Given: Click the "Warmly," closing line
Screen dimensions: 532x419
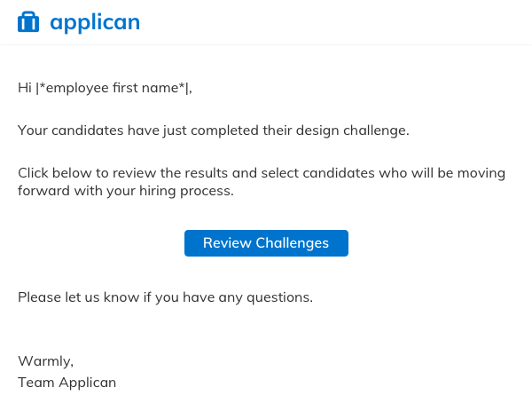Looking at the screenshot, I should point(45,360).
